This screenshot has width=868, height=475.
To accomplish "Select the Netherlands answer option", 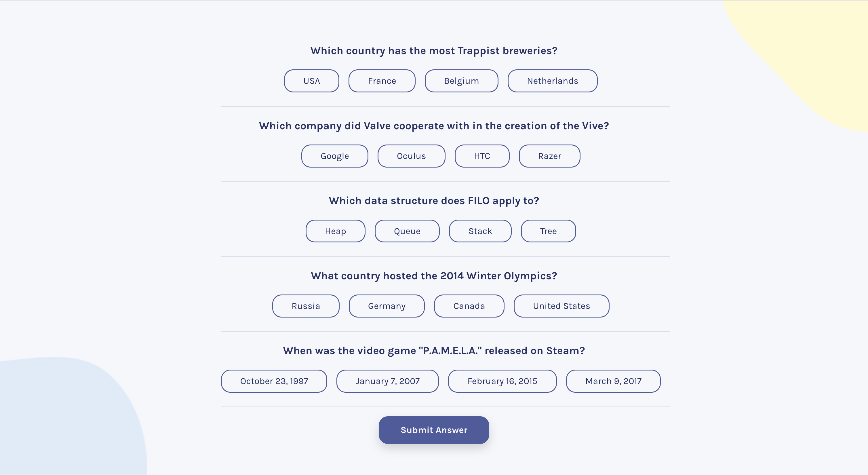I will pos(552,81).
